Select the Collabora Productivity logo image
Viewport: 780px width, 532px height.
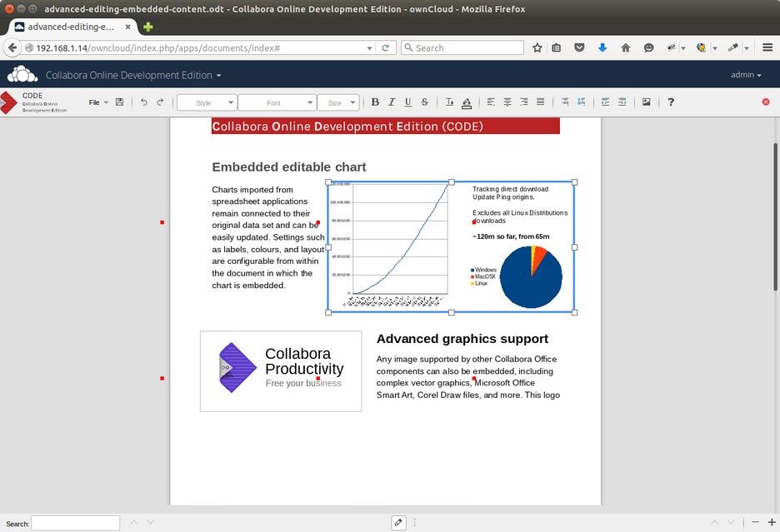(281, 371)
